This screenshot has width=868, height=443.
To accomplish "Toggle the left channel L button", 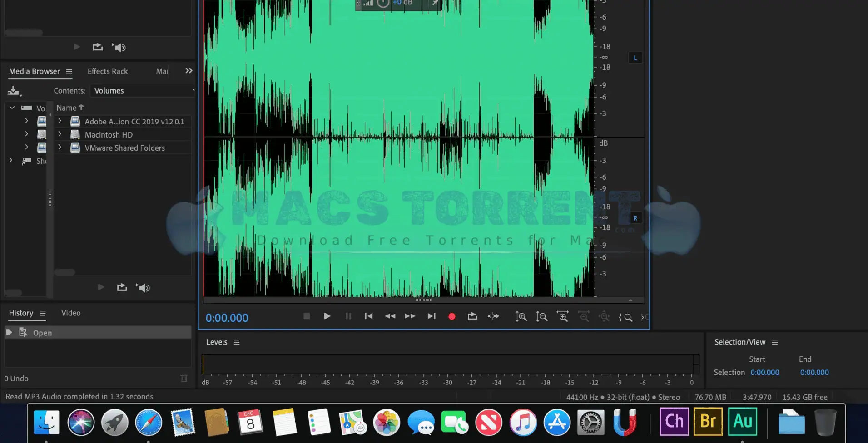I will [x=635, y=58].
